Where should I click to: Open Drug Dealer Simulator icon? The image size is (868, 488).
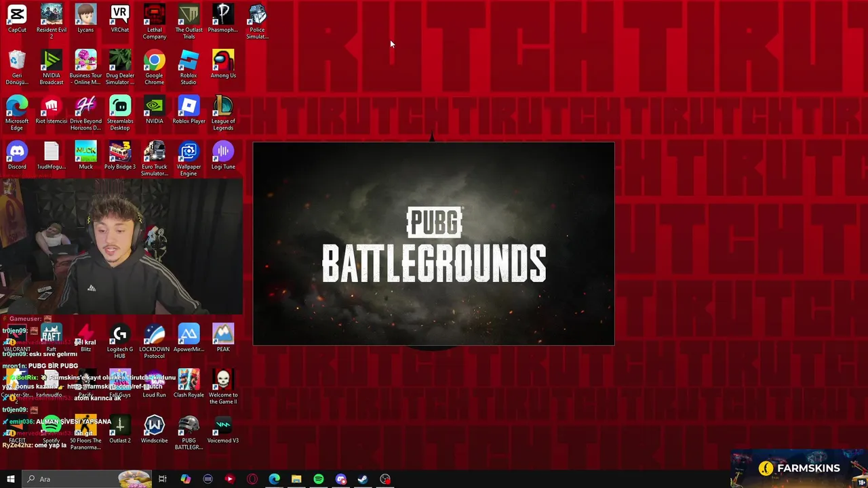(x=120, y=67)
